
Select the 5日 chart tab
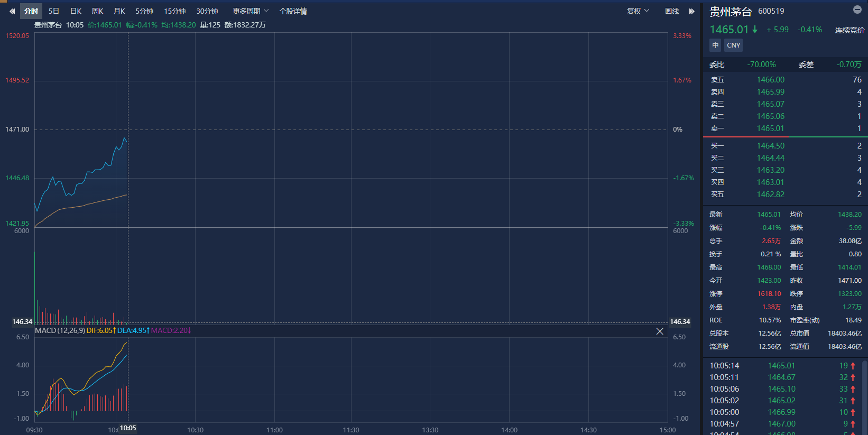(x=54, y=11)
